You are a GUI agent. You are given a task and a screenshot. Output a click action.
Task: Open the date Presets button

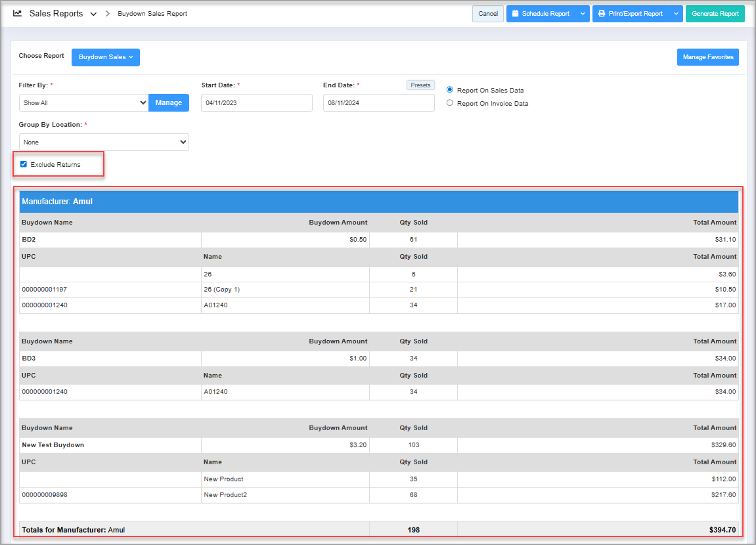click(x=420, y=85)
